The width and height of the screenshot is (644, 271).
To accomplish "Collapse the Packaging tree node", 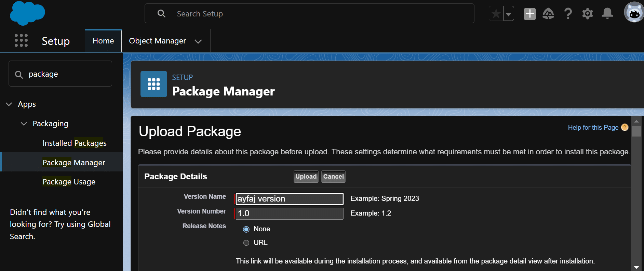I will click(x=24, y=124).
